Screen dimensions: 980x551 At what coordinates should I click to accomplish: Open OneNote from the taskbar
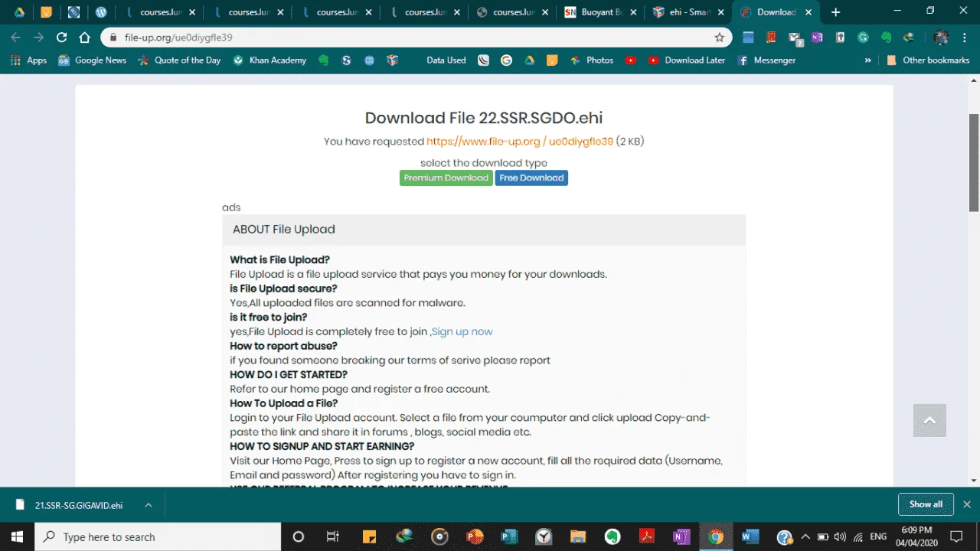[681, 536]
